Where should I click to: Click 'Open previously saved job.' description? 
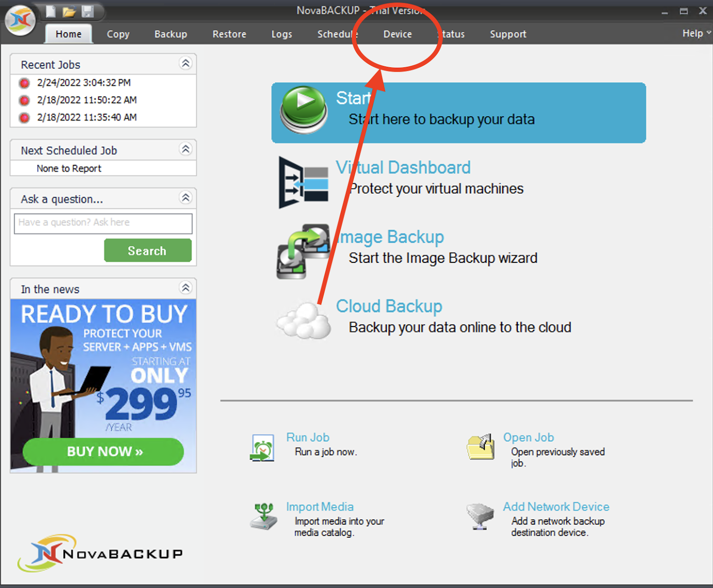(x=558, y=457)
